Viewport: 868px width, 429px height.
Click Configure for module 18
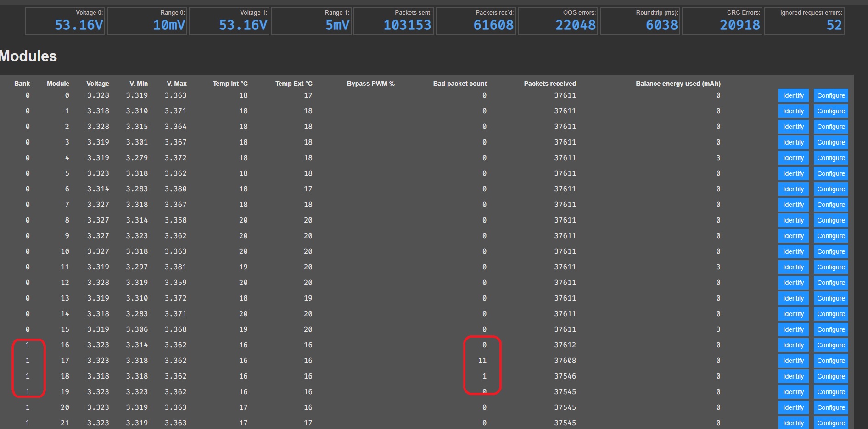pos(831,376)
